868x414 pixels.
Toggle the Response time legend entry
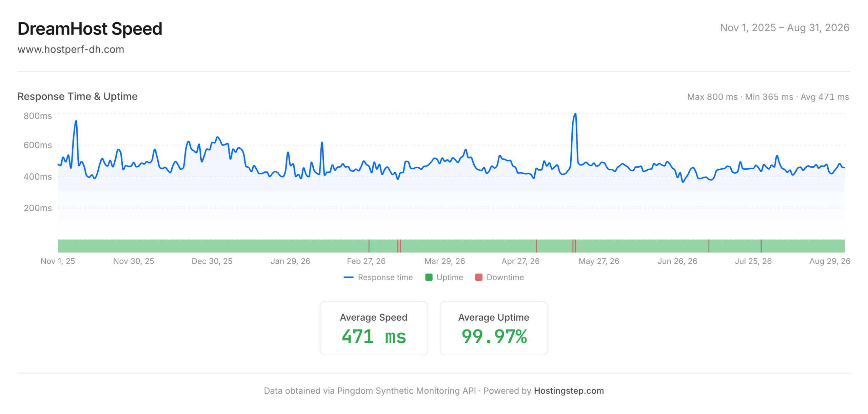point(378,277)
